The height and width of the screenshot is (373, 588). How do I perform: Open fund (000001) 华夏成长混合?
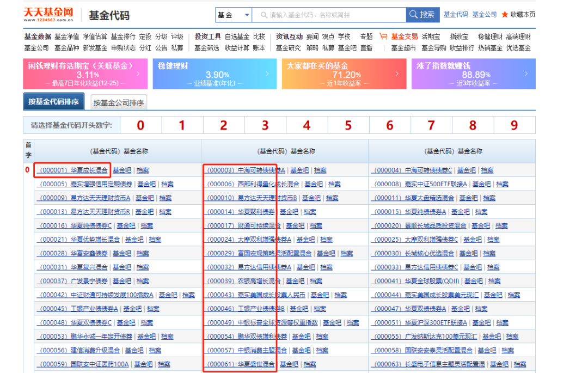[73, 170]
